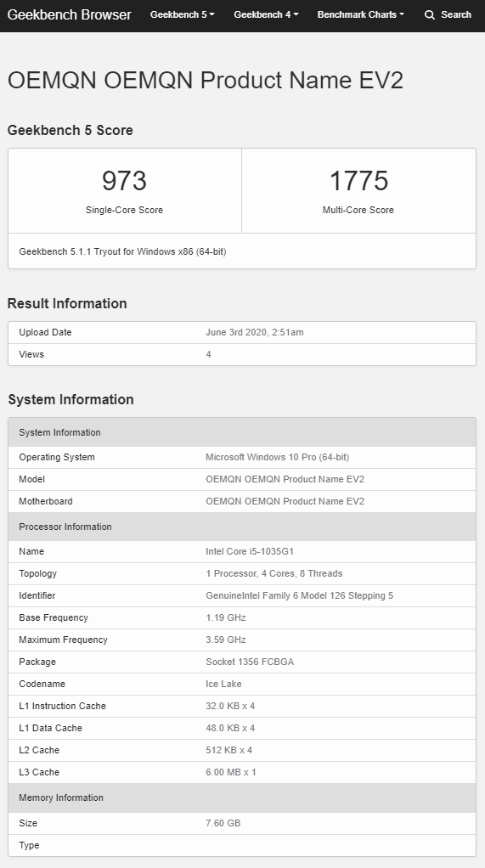Click the Search link in the navbar
The image size is (485, 868).
click(x=448, y=15)
